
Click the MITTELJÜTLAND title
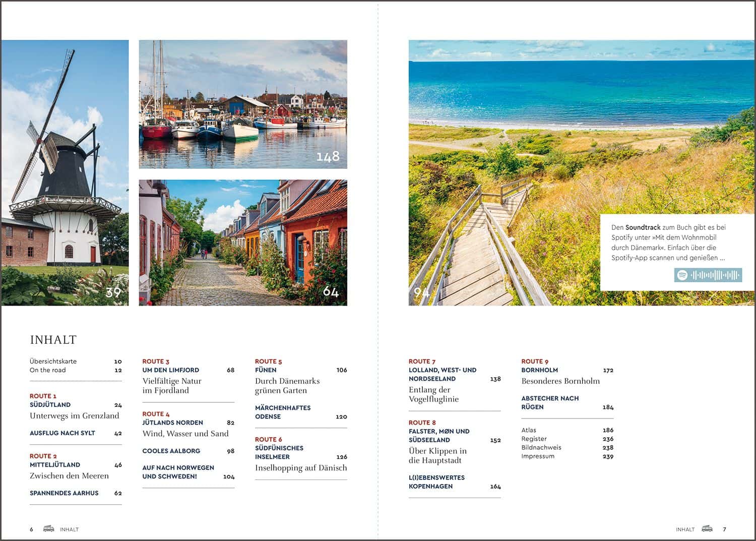click(55, 465)
